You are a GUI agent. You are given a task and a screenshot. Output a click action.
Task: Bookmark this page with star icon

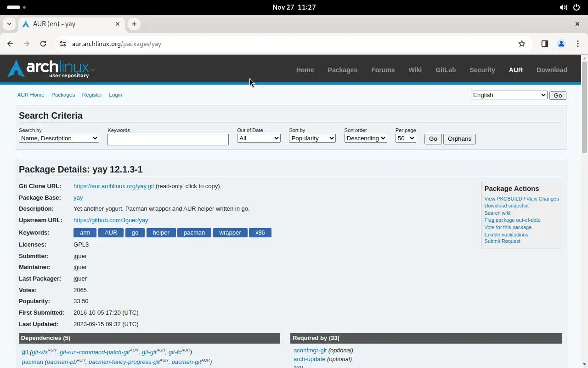pyautogui.click(x=522, y=44)
